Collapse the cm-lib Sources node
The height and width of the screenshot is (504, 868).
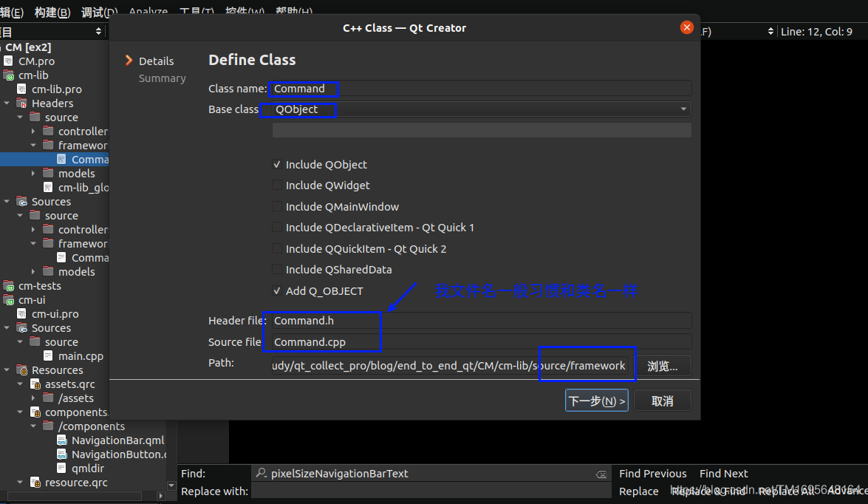[7, 202]
